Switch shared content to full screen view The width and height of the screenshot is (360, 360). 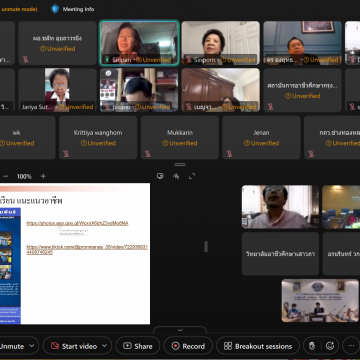tap(192, 176)
